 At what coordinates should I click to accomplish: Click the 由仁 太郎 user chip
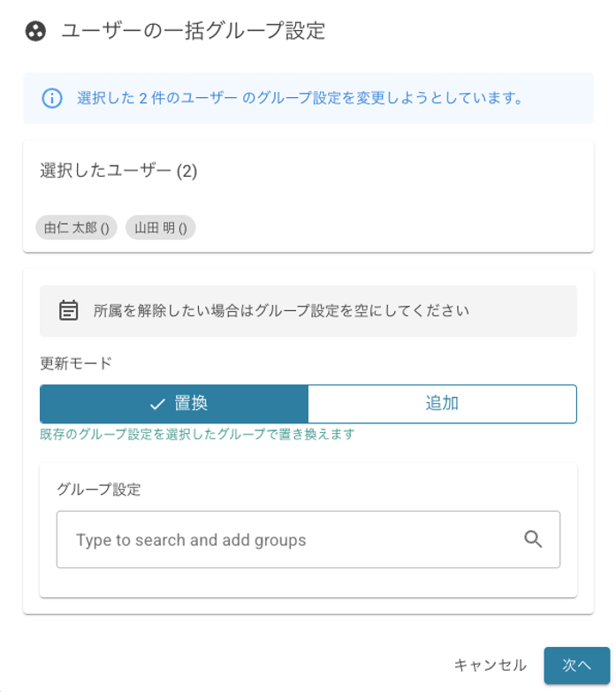tap(77, 227)
